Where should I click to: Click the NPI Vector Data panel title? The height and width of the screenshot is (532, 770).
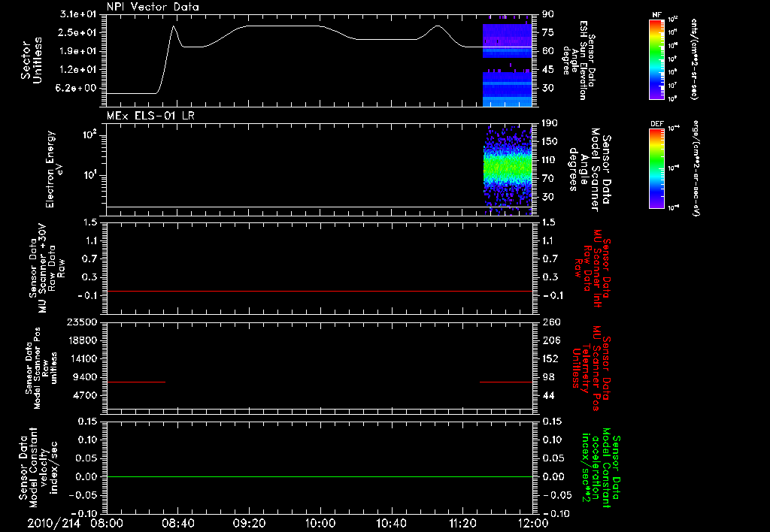[153, 7]
